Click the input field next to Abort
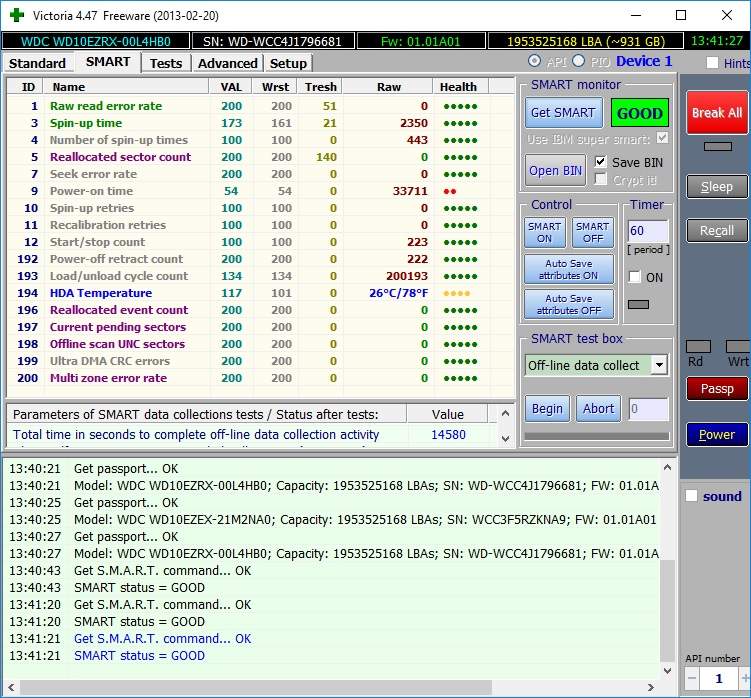The image size is (751, 698). pyautogui.click(x=649, y=409)
